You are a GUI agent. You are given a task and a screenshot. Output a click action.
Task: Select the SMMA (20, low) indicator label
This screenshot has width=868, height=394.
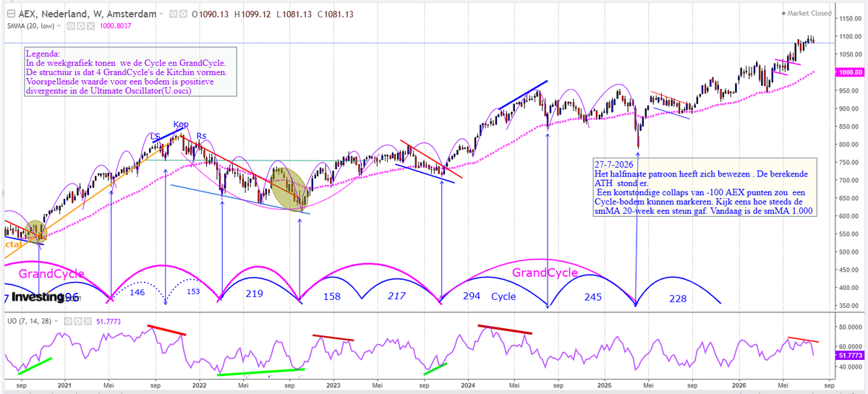[x=30, y=25]
